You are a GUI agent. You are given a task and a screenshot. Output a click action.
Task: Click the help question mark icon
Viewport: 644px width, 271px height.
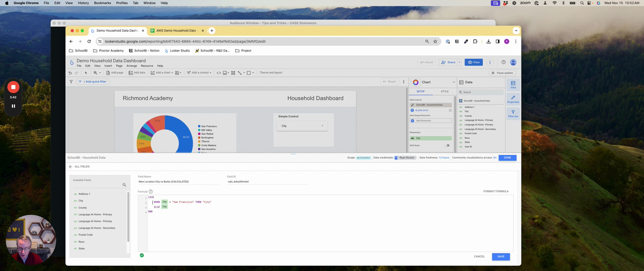click(x=503, y=62)
